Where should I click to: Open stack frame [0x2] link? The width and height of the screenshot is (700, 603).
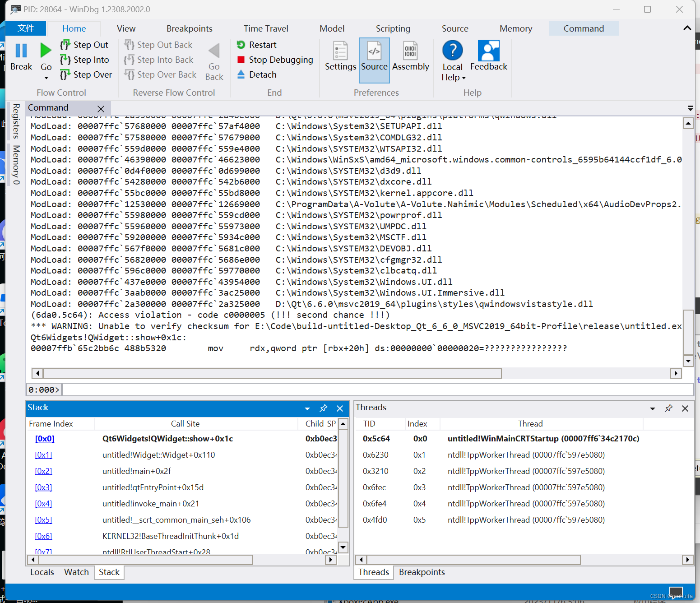[x=43, y=471]
